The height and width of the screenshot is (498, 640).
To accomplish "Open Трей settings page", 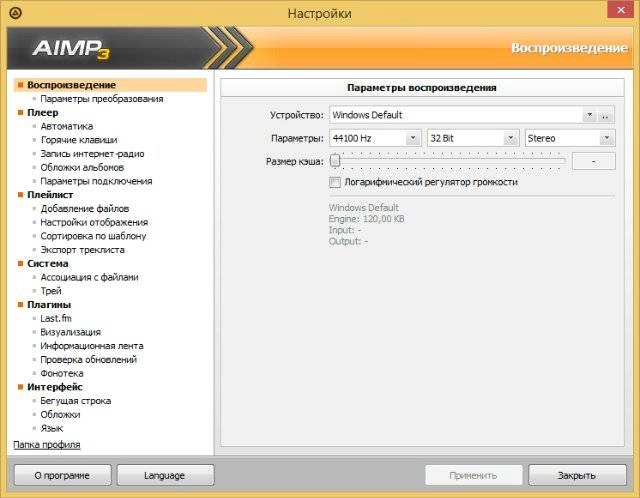I will [x=51, y=291].
